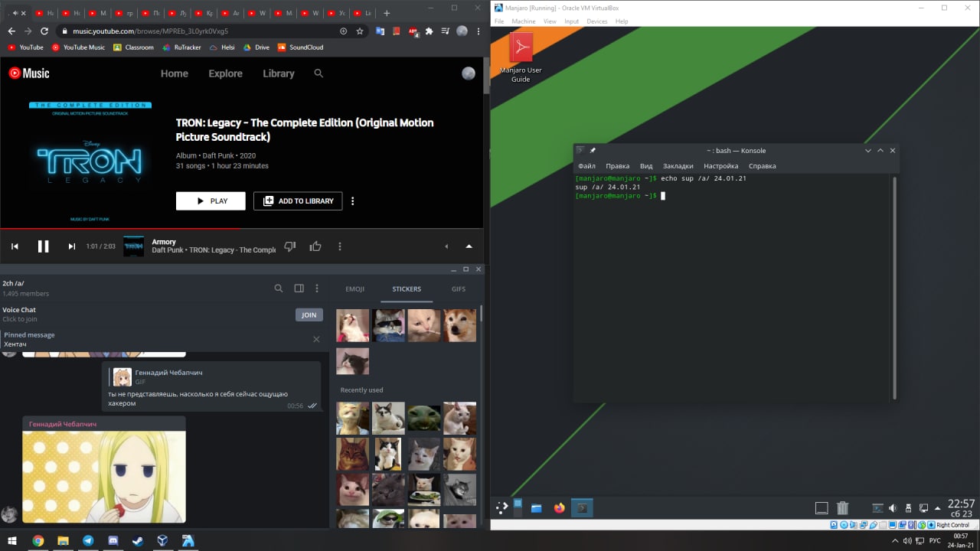The image size is (980, 551).
Task: Open Telegram from the Windows taskbar
Action: click(x=87, y=540)
